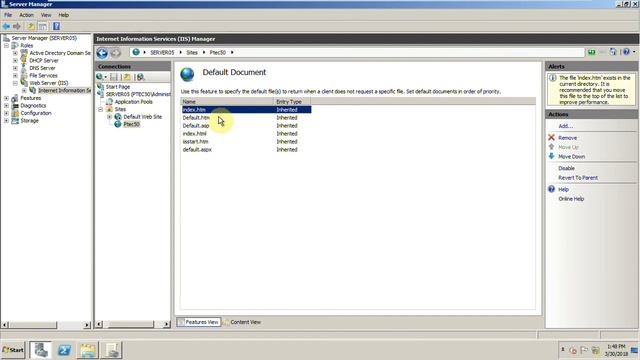Click the Application Pools icon in Connections tree
The width and height of the screenshot is (640, 360).
click(x=109, y=102)
